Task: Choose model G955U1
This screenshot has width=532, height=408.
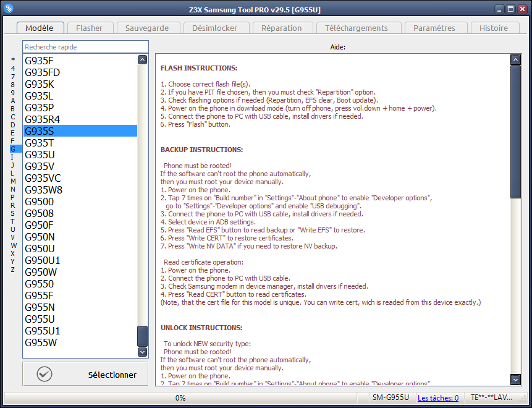Action: (x=80, y=331)
